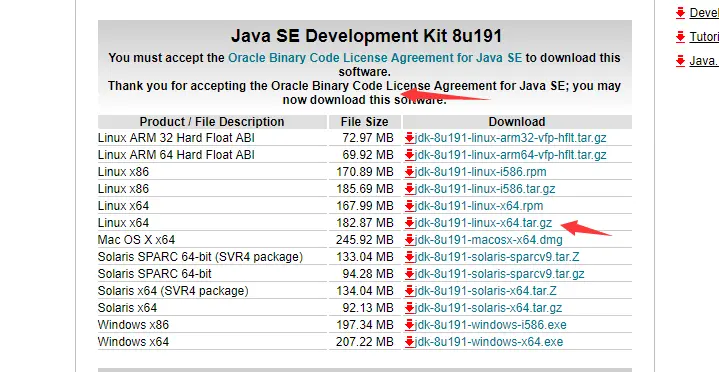Click the 134.04 MB file size cell
Image resolution: width=719 pixels, height=372 pixels.
pos(365,291)
